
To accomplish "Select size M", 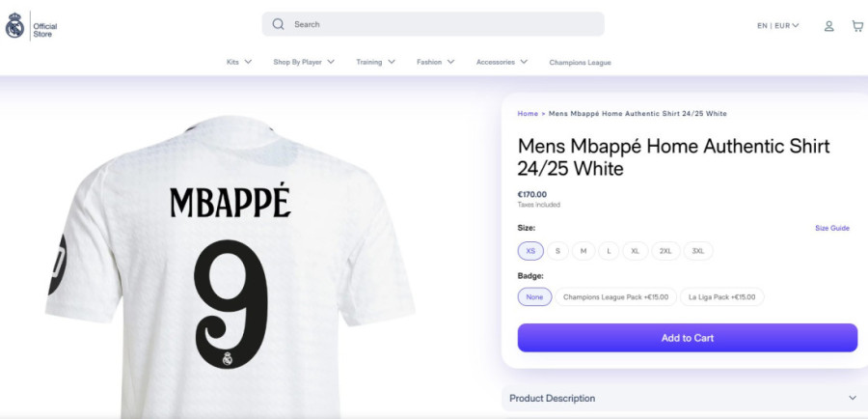I will [x=583, y=251].
